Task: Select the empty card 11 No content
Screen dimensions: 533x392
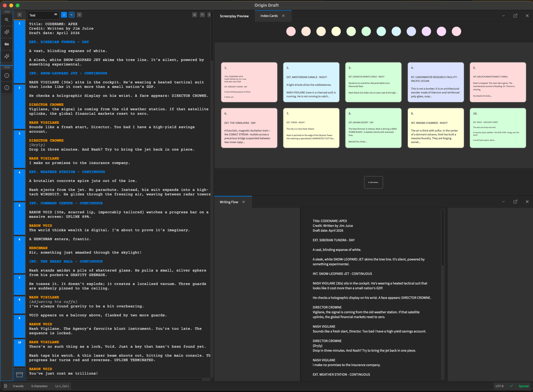Action: pos(373,182)
